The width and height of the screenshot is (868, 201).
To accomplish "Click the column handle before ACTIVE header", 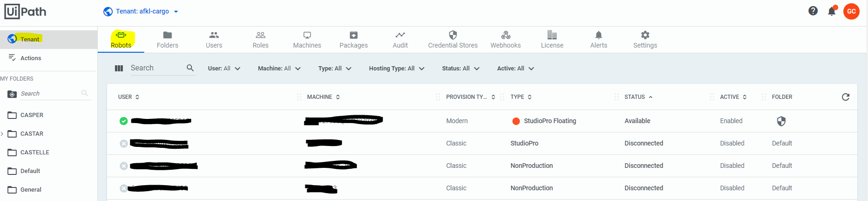I will tap(712, 97).
